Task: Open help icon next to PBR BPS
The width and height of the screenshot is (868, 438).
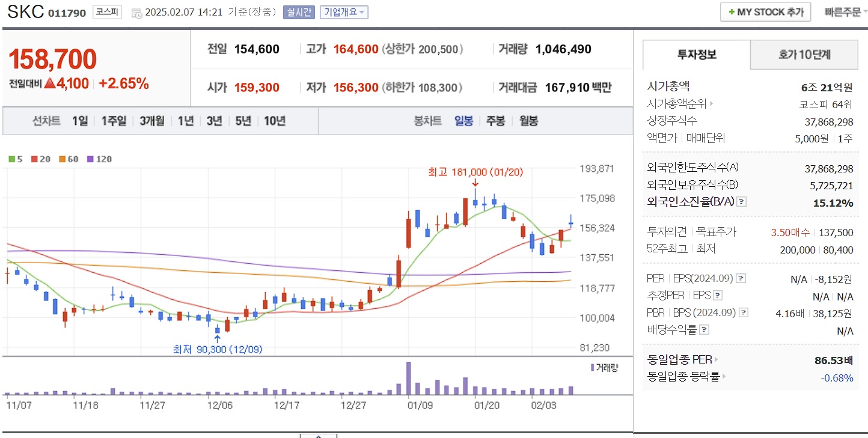Action: [744, 313]
